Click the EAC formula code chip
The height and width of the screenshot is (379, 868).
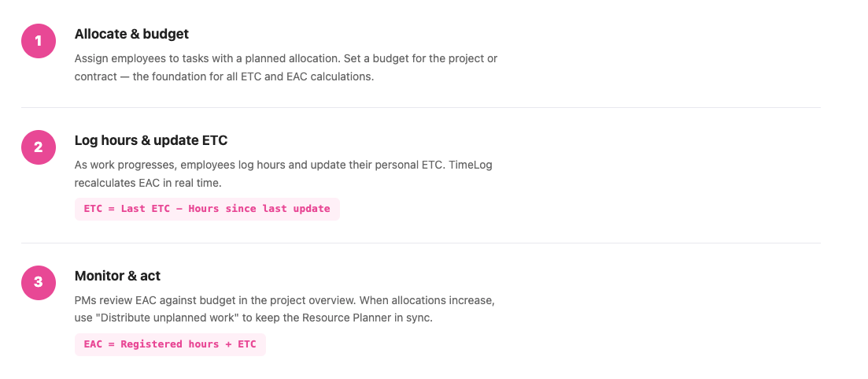pyautogui.click(x=170, y=344)
